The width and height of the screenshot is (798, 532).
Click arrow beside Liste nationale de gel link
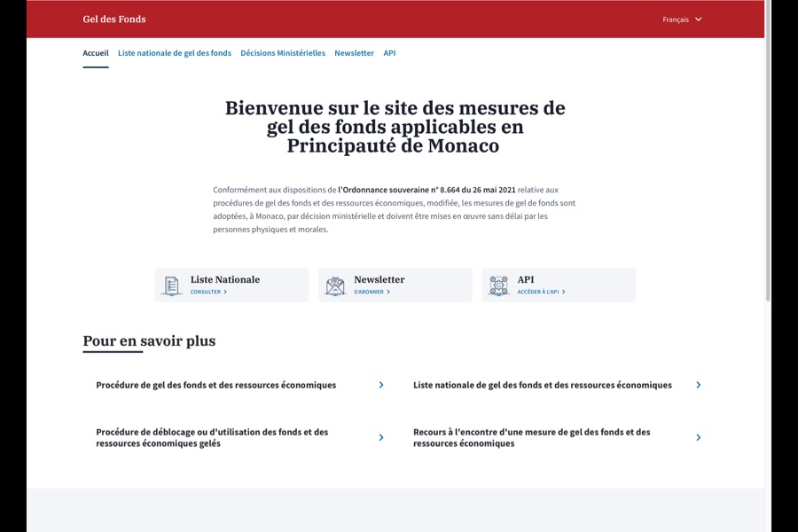699,385
